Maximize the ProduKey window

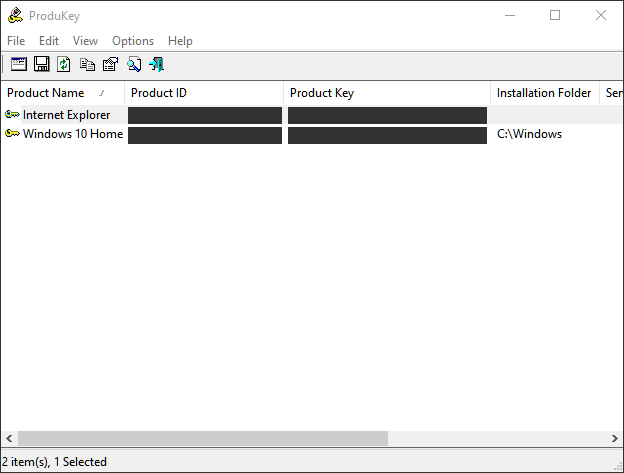click(x=555, y=16)
